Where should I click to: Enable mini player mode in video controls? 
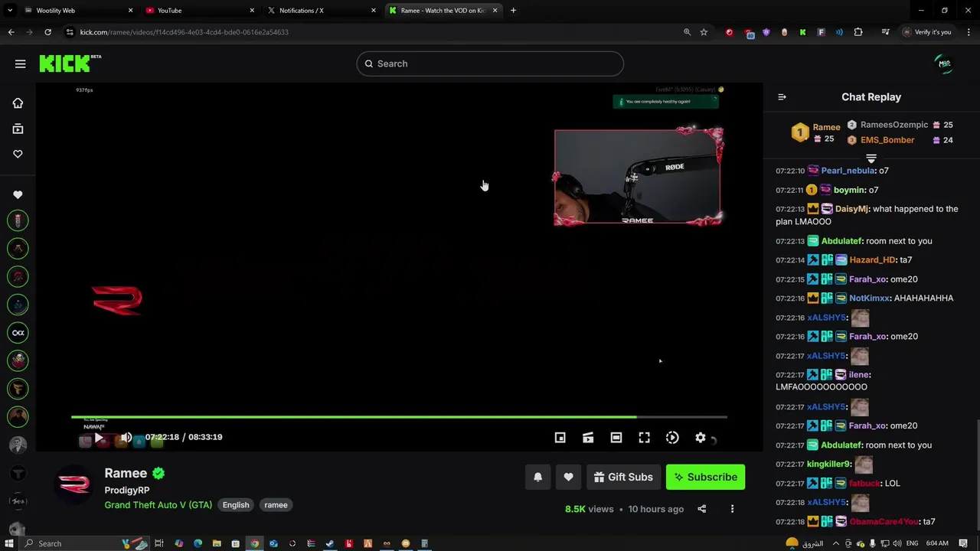(x=560, y=438)
